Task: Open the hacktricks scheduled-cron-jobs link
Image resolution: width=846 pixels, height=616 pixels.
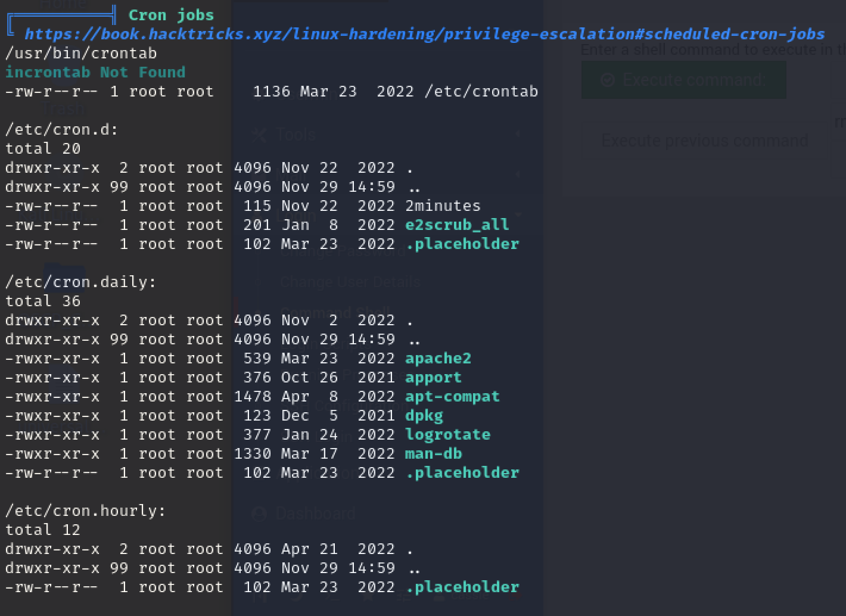Action: [x=424, y=34]
